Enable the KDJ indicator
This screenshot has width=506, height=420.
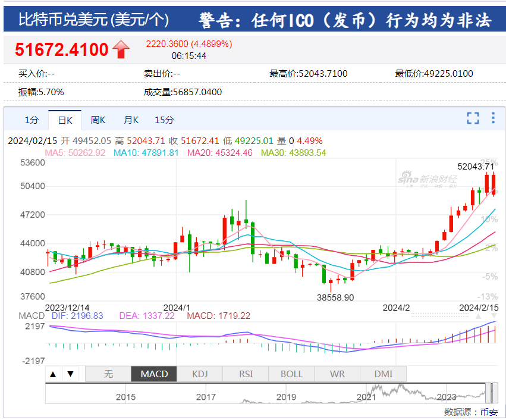tap(200, 374)
